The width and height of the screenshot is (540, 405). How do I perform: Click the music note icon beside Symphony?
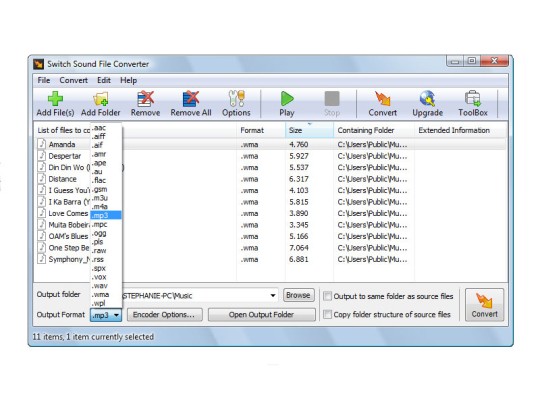click(x=42, y=259)
